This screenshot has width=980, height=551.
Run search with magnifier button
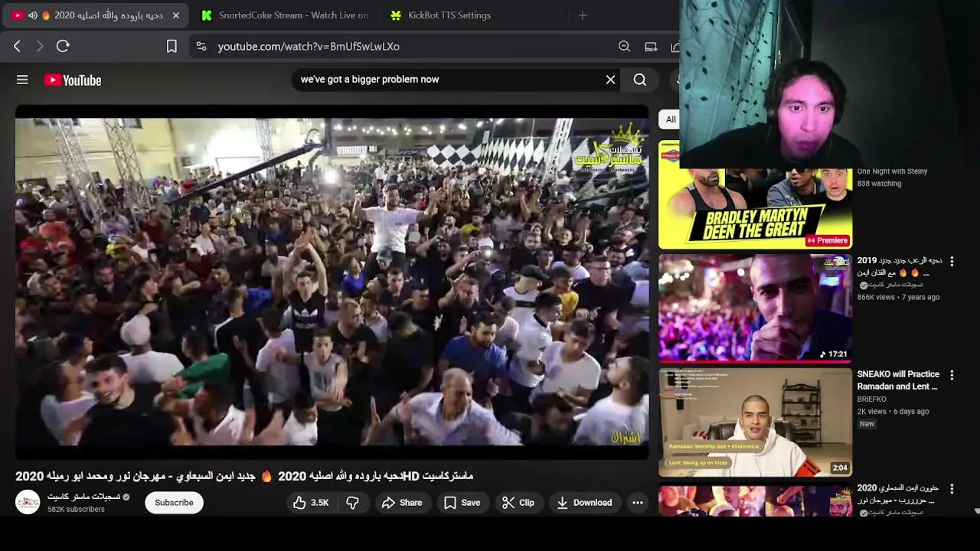pyautogui.click(x=640, y=80)
